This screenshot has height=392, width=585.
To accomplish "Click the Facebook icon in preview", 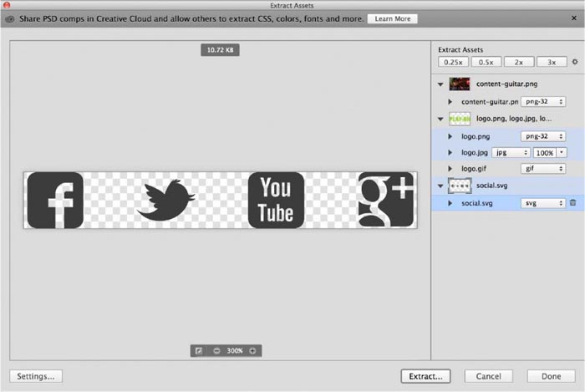I will (x=55, y=201).
